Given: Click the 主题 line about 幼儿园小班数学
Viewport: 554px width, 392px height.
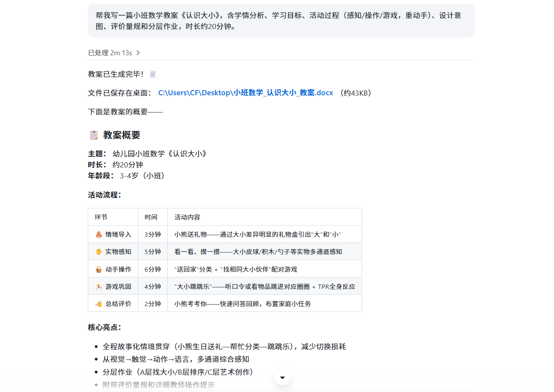Looking at the screenshot, I should 147,154.
